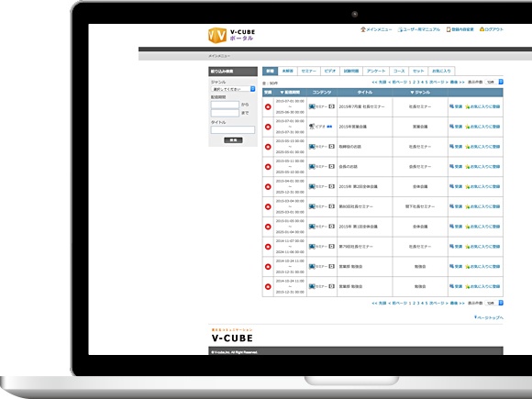Click the タイトル search input field

(233, 129)
